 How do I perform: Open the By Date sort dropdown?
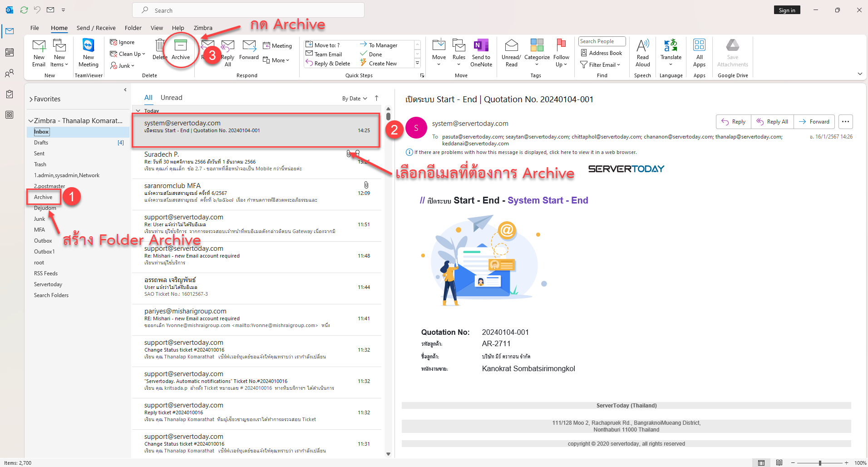click(x=355, y=99)
